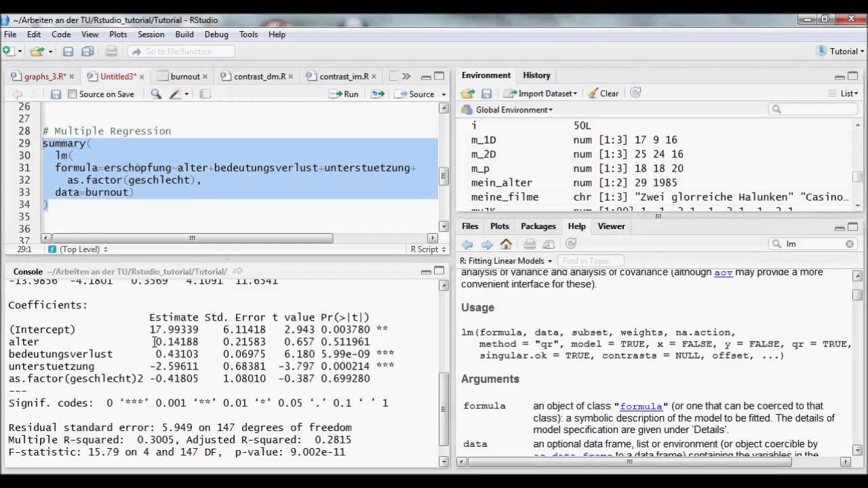868x488 pixels.
Task: Follow the aov help link
Action: click(724, 272)
